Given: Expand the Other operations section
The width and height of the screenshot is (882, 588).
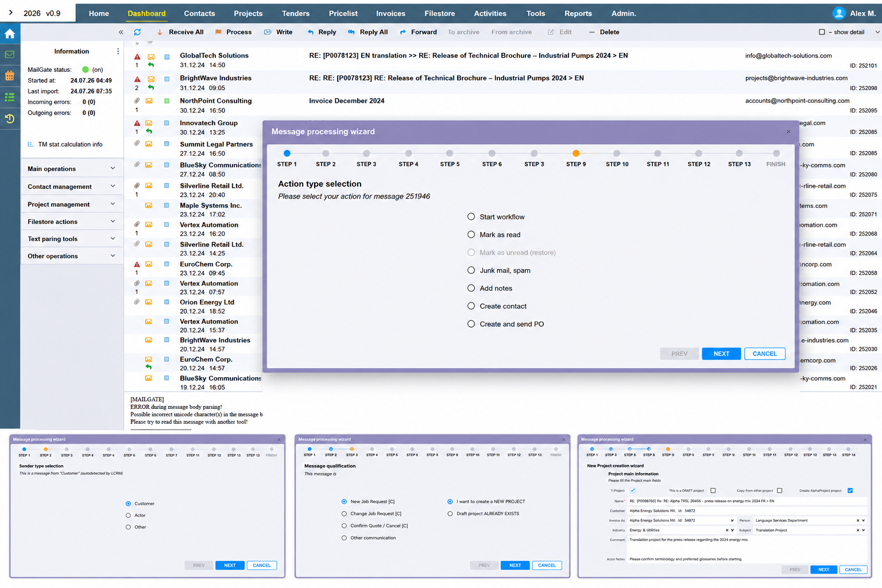Looking at the screenshot, I should [x=71, y=256].
